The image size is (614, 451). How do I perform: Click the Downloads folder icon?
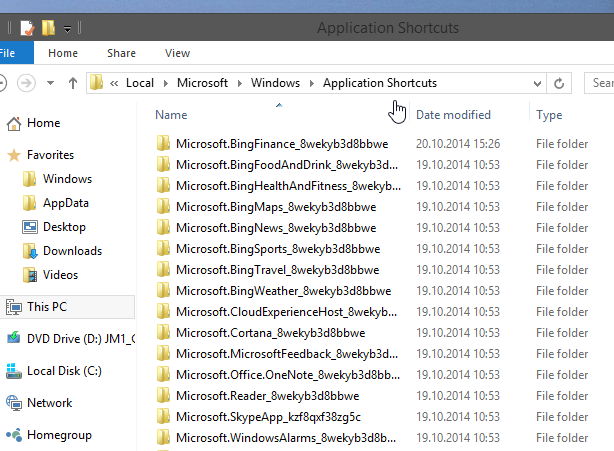tap(30, 251)
